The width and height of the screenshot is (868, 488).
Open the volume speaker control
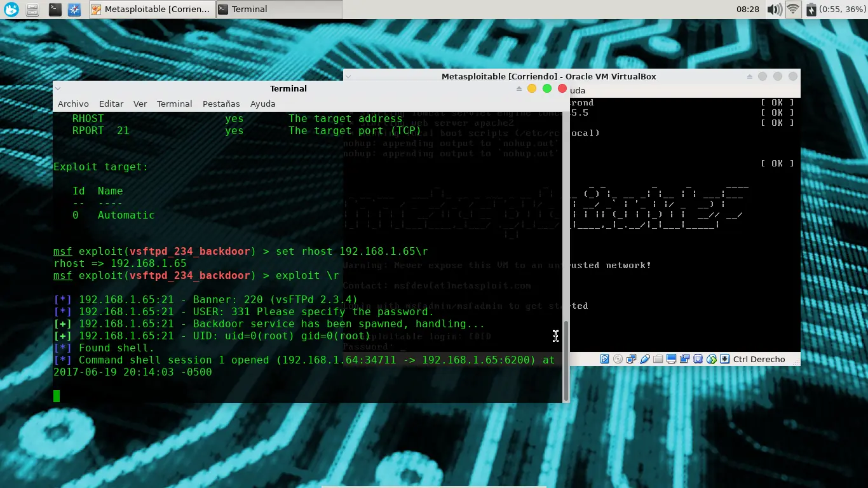click(x=775, y=10)
